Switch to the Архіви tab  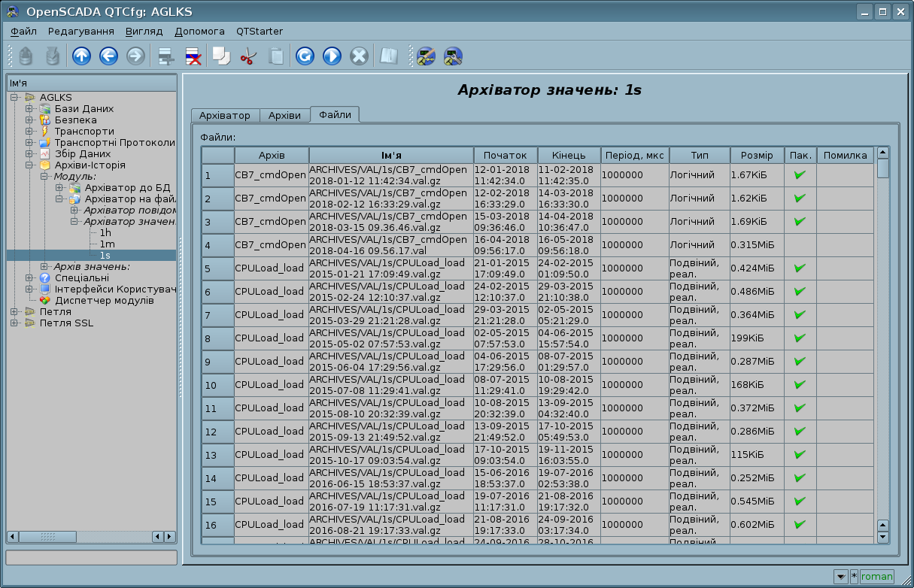[284, 115]
